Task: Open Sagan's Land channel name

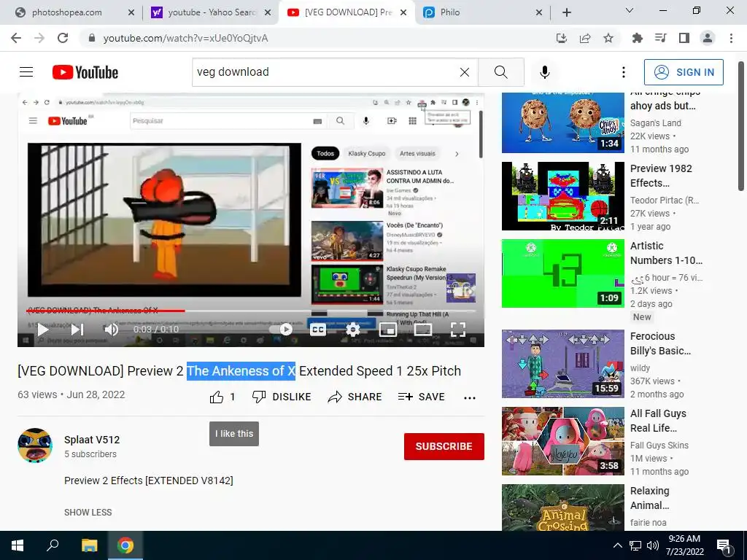Action: coord(656,122)
